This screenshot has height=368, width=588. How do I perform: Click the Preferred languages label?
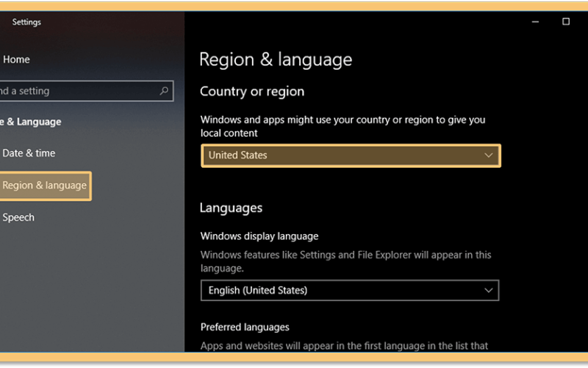[x=245, y=327]
